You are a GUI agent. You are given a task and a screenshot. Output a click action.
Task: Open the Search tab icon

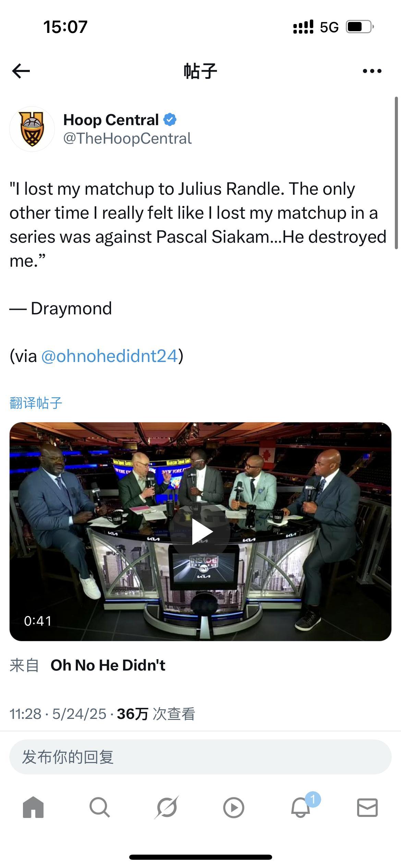(100, 807)
